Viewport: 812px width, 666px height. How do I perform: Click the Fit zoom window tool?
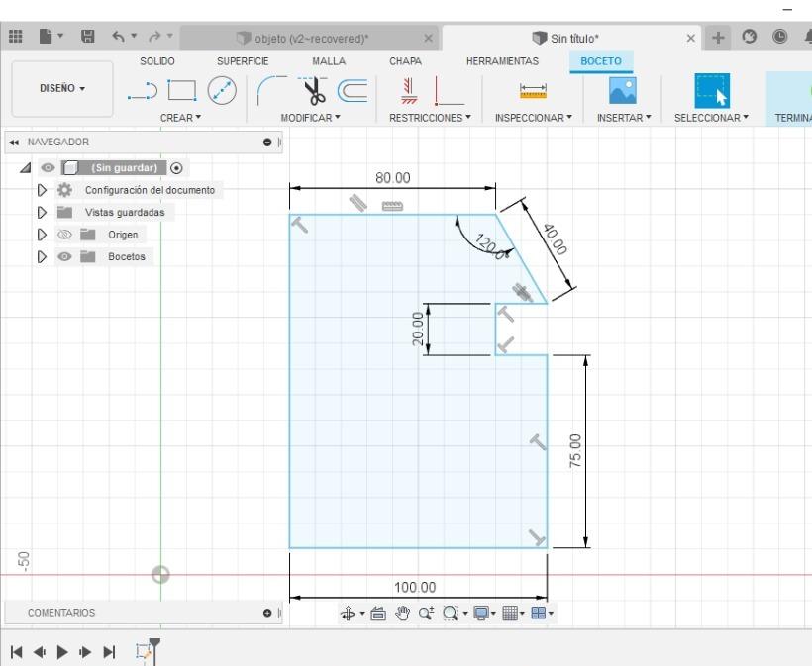(451, 614)
